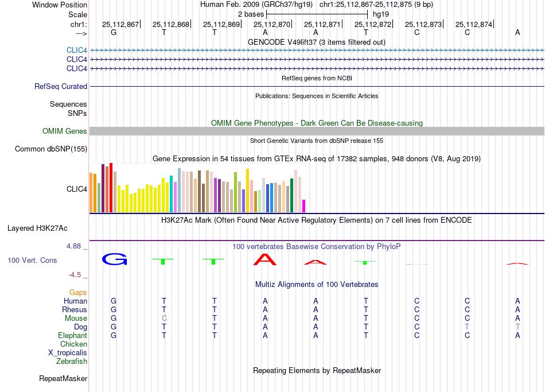Click 100 vertebrates Basewise Conservation by PhyloP
The width and height of the screenshot is (545, 392).
click(316, 247)
